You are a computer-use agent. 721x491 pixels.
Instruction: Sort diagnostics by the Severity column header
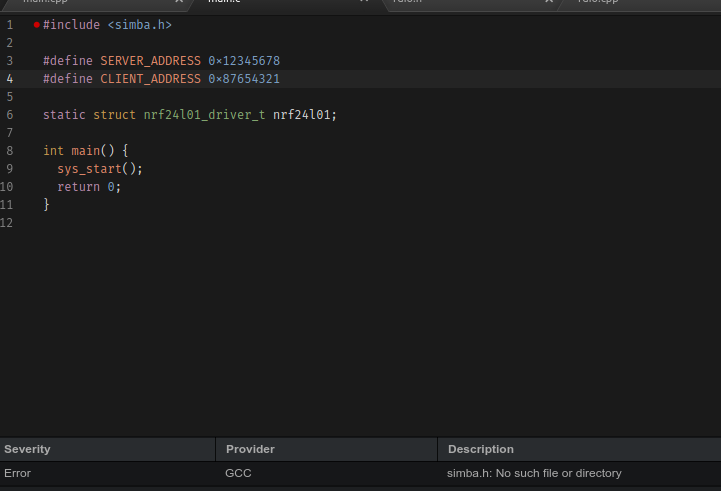(x=107, y=449)
